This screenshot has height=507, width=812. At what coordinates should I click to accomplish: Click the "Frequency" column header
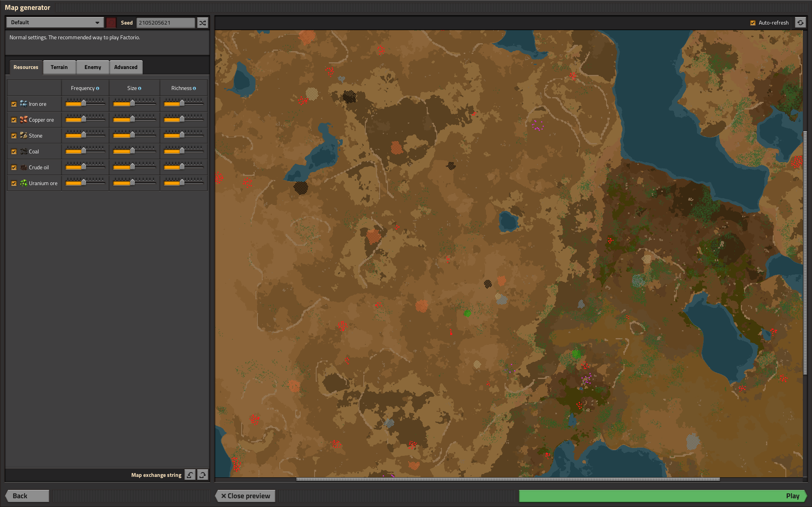point(83,88)
